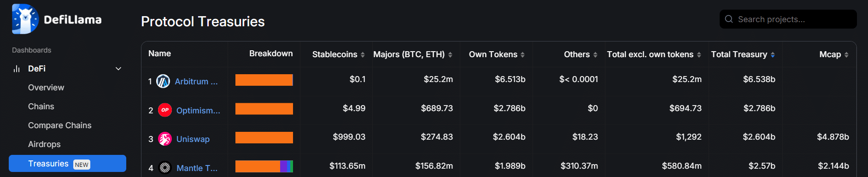This screenshot has height=177, width=868.
Task: Click Mantle's treasury breakdown color bar
Action: (264, 166)
